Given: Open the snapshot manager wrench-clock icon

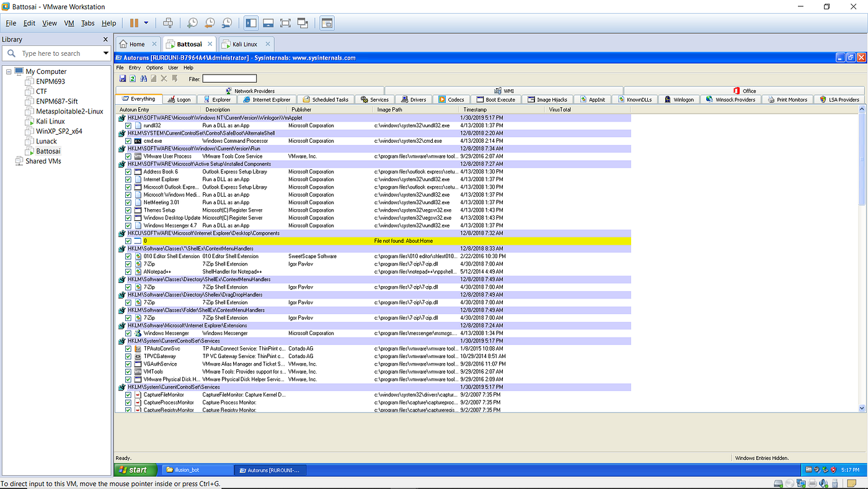Looking at the screenshot, I should click(x=228, y=23).
